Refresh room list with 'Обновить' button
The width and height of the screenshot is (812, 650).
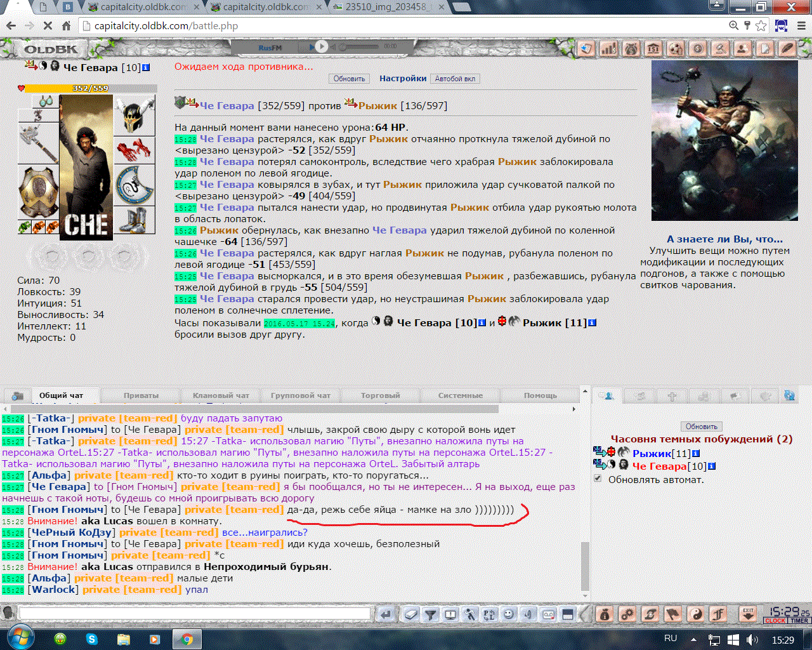tap(702, 427)
